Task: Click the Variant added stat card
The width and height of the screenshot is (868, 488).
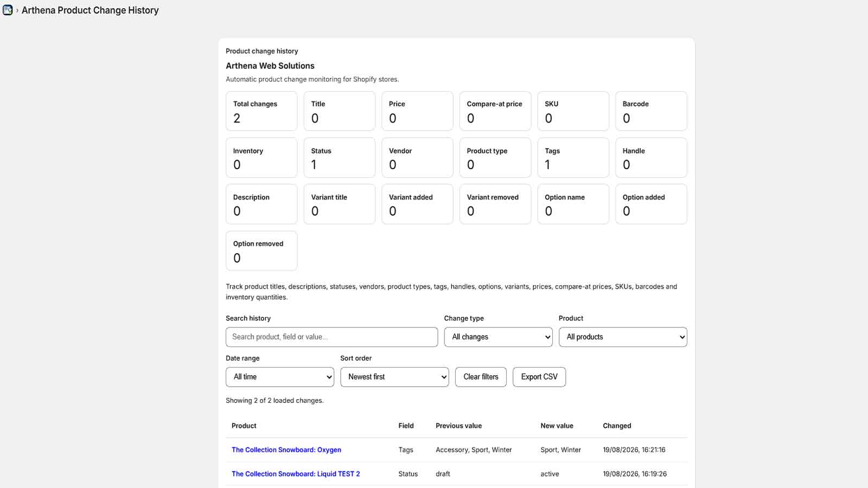Action: [x=417, y=204]
